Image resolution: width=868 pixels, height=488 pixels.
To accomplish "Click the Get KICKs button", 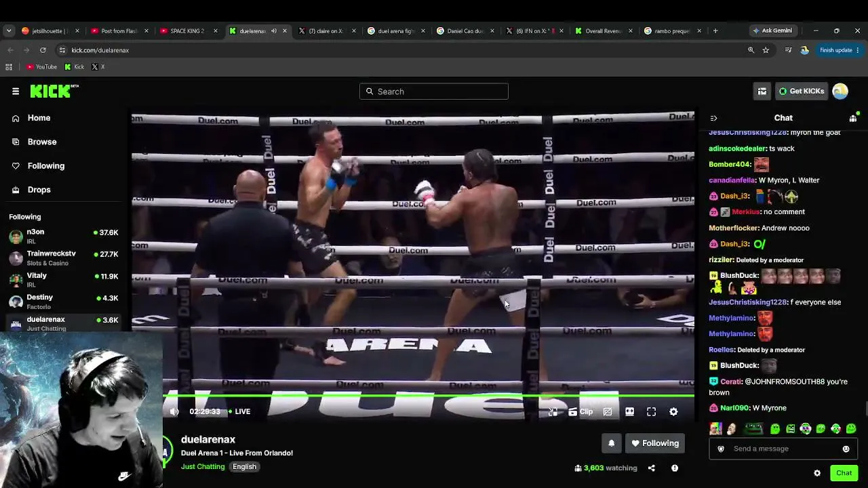I will point(802,91).
